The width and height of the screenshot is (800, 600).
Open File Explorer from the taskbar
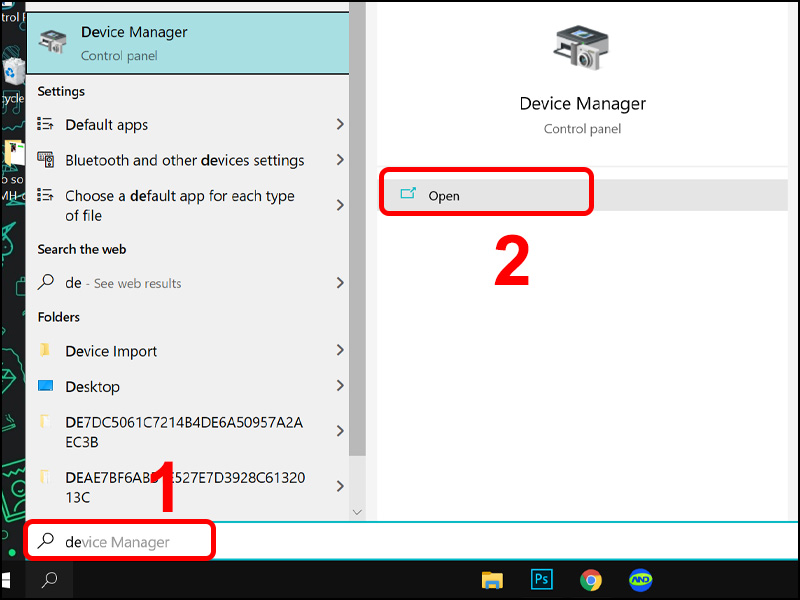(492, 579)
